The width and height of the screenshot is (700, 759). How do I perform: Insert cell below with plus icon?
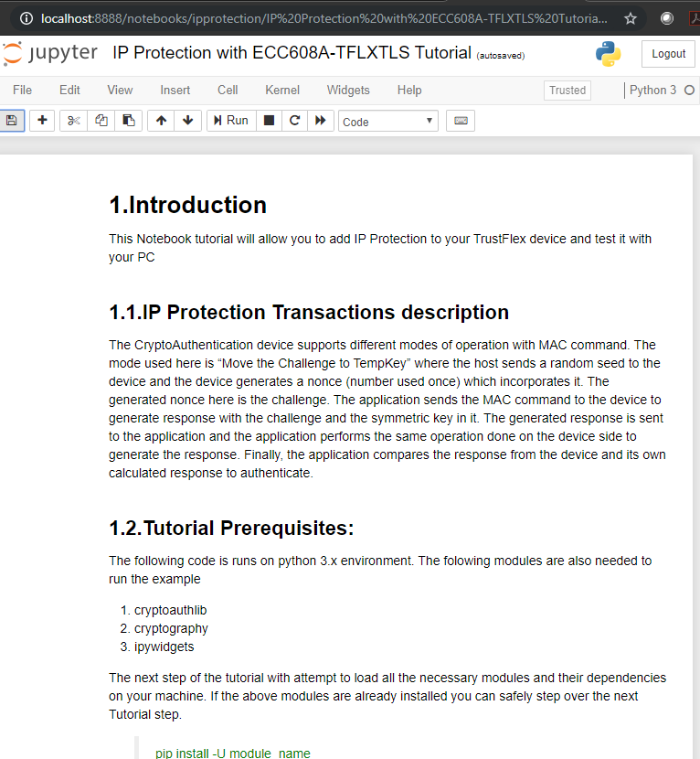(x=42, y=121)
